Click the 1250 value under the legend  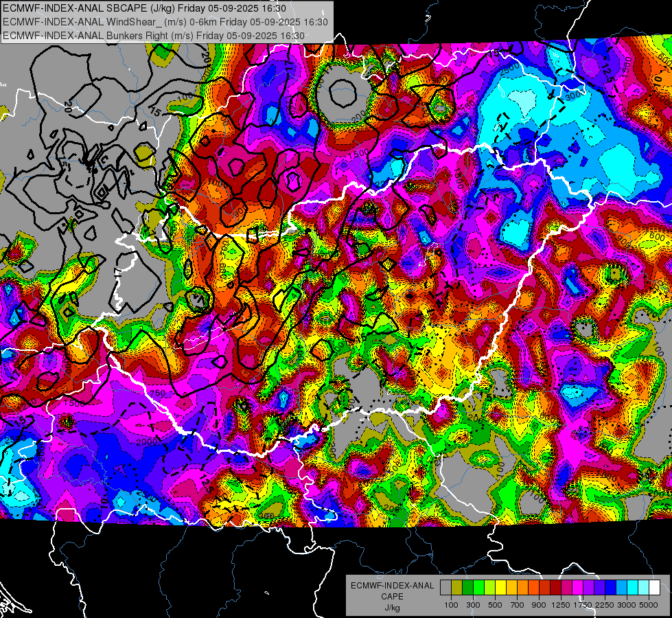pos(561,605)
